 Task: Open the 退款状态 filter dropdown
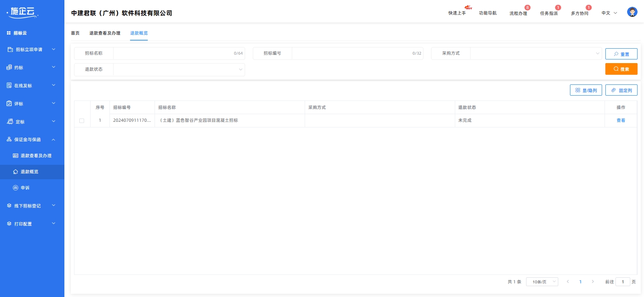(x=179, y=70)
